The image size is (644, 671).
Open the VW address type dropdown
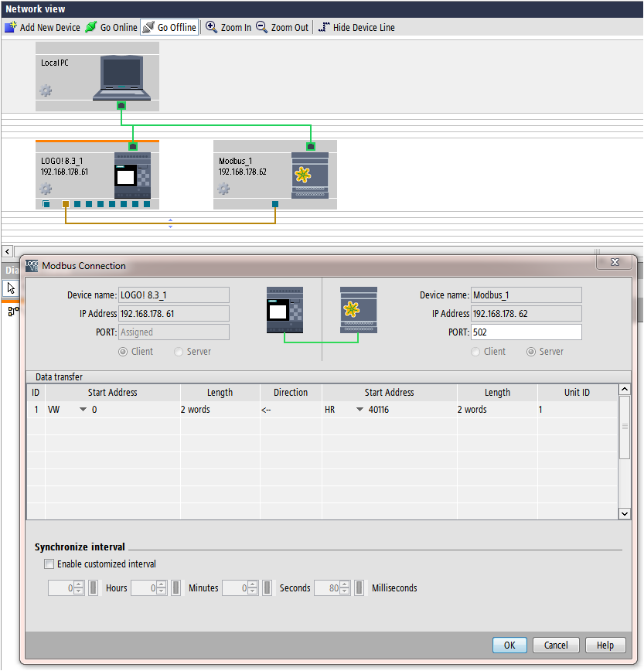coord(83,410)
